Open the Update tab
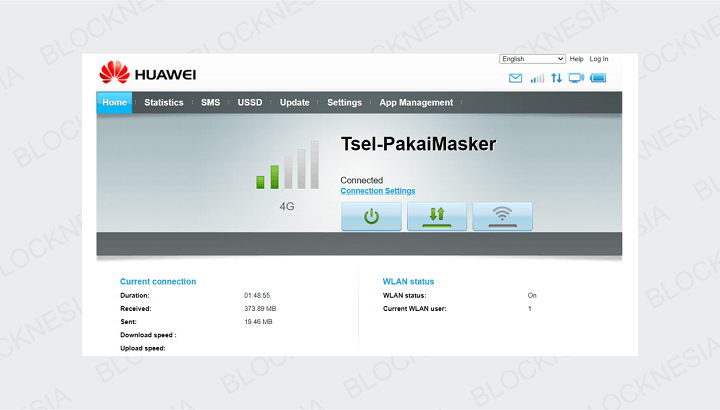This screenshot has width=720, height=410. [295, 102]
